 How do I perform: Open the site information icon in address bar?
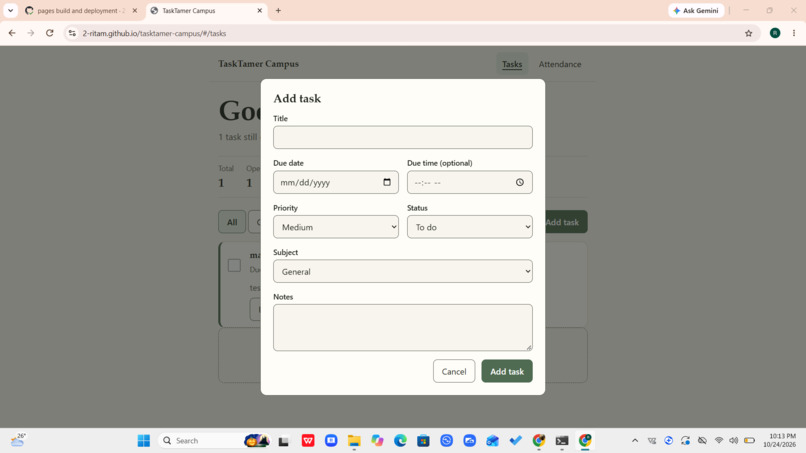coord(72,33)
